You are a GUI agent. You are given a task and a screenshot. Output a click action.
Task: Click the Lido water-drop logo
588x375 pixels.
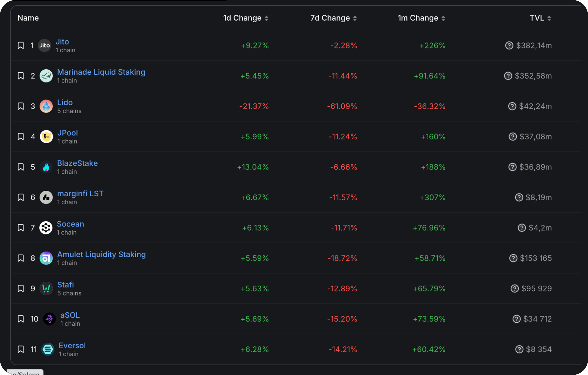coord(46,106)
